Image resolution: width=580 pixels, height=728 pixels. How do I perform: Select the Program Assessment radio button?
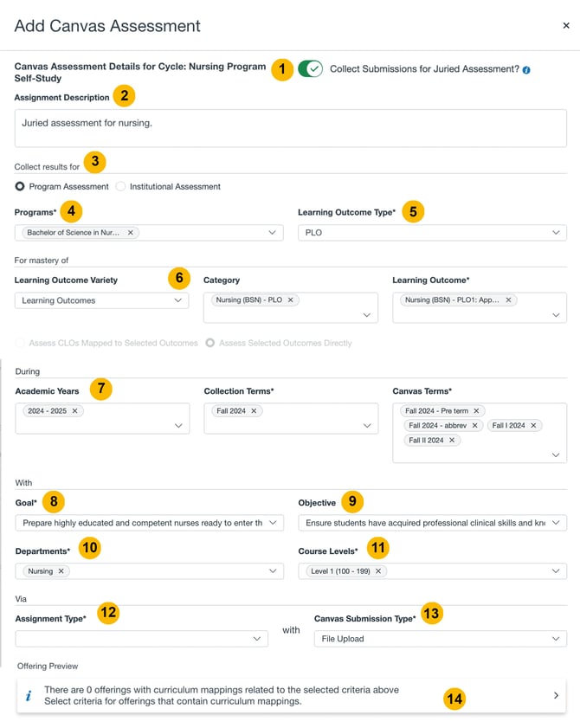pos(20,186)
